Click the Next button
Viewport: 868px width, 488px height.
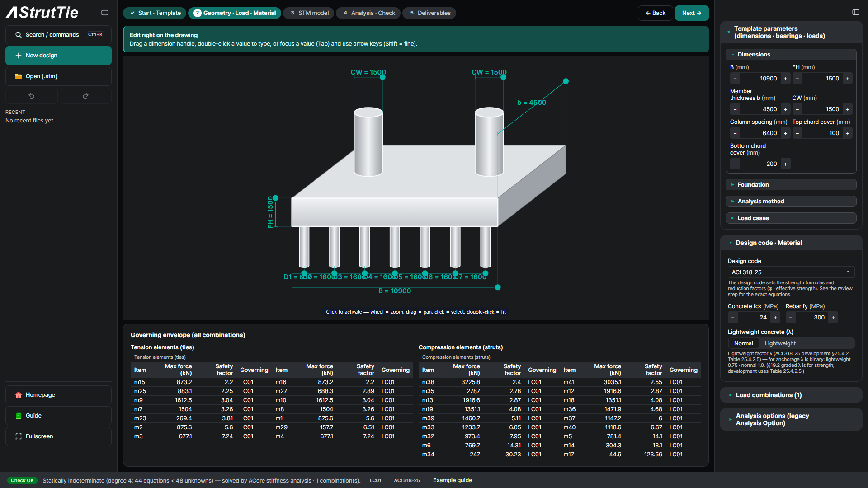coord(691,13)
